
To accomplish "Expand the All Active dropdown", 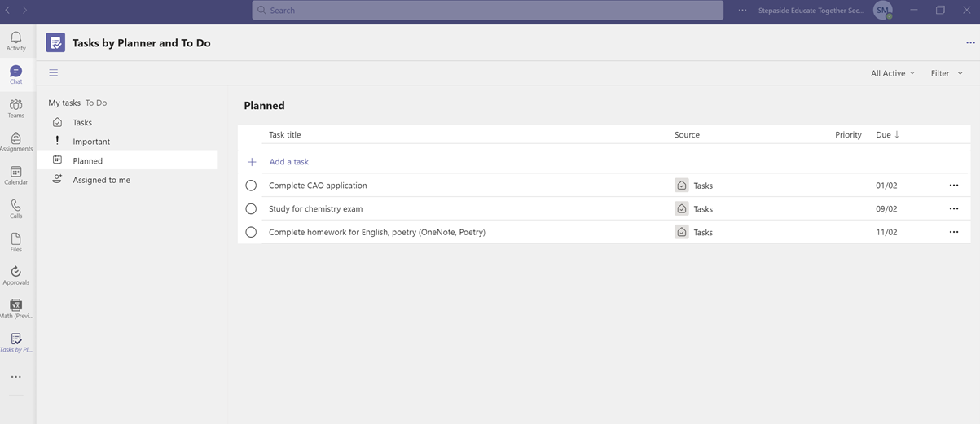I will [x=893, y=73].
